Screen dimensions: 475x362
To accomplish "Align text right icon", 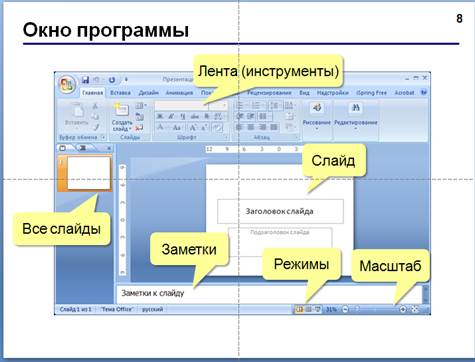I will pyautogui.click(x=262, y=127).
